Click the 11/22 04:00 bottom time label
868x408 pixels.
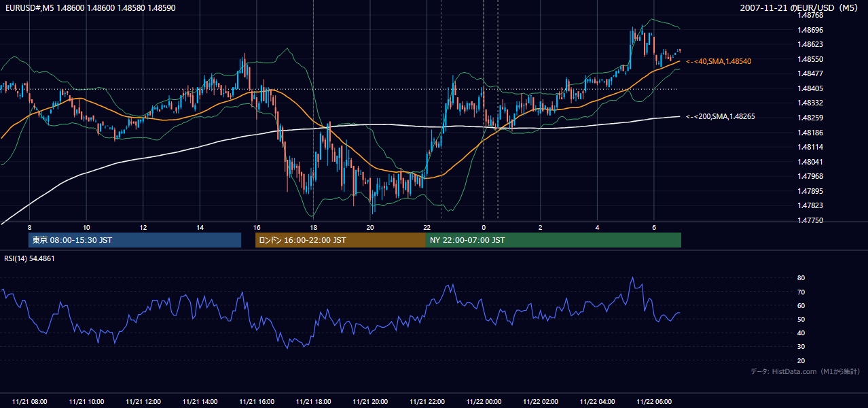597,402
